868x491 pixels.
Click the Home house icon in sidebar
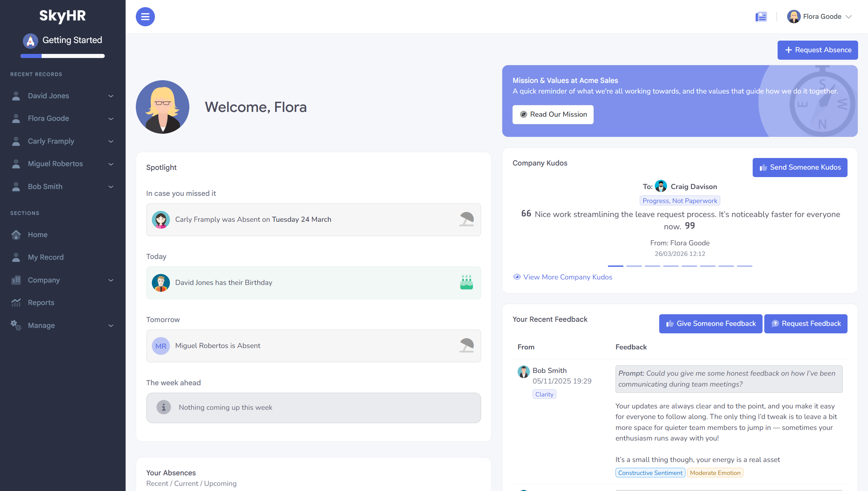point(16,235)
